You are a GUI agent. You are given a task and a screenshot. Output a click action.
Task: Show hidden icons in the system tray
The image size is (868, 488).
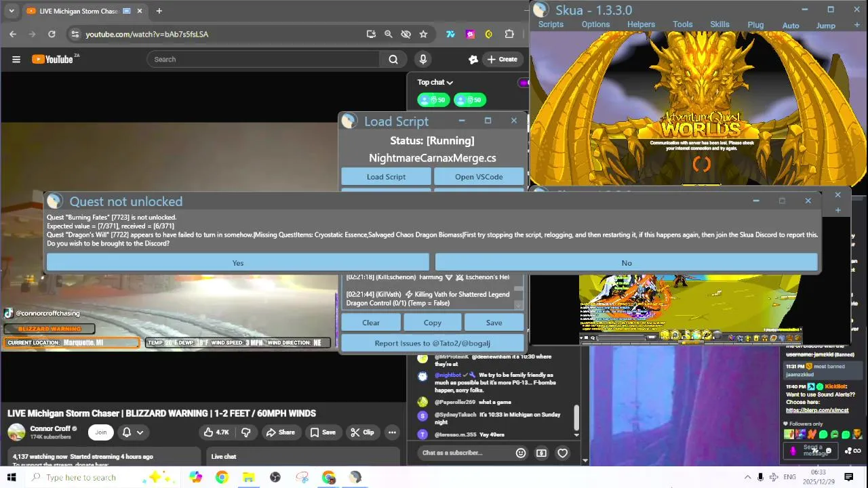pos(747,477)
